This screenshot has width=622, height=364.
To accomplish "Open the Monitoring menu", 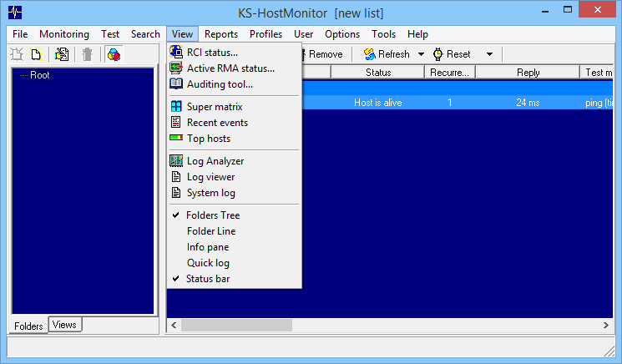I will (x=64, y=34).
